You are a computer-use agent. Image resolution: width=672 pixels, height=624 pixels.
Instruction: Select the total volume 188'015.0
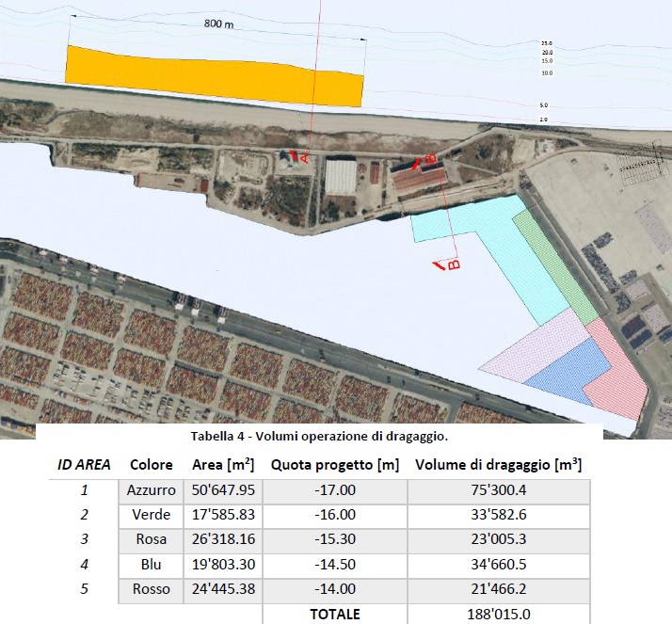[499, 614]
